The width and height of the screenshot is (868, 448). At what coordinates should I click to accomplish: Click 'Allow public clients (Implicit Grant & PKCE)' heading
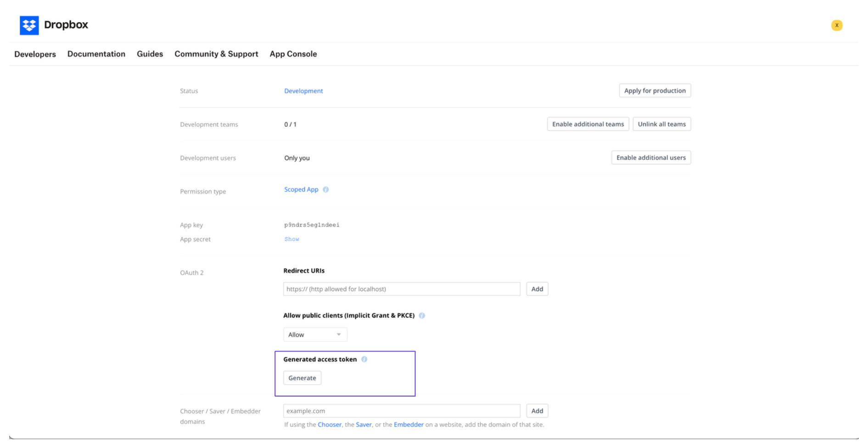(349, 316)
